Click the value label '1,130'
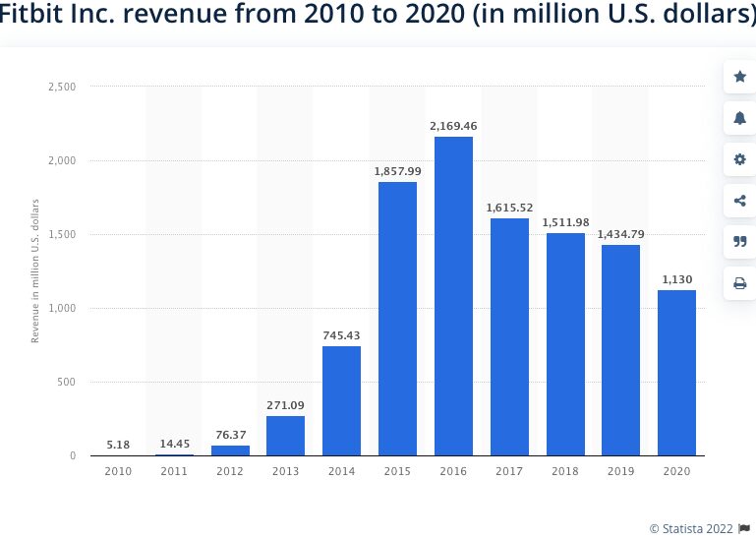Image resolution: width=756 pixels, height=540 pixels. click(x=677, y=279)
